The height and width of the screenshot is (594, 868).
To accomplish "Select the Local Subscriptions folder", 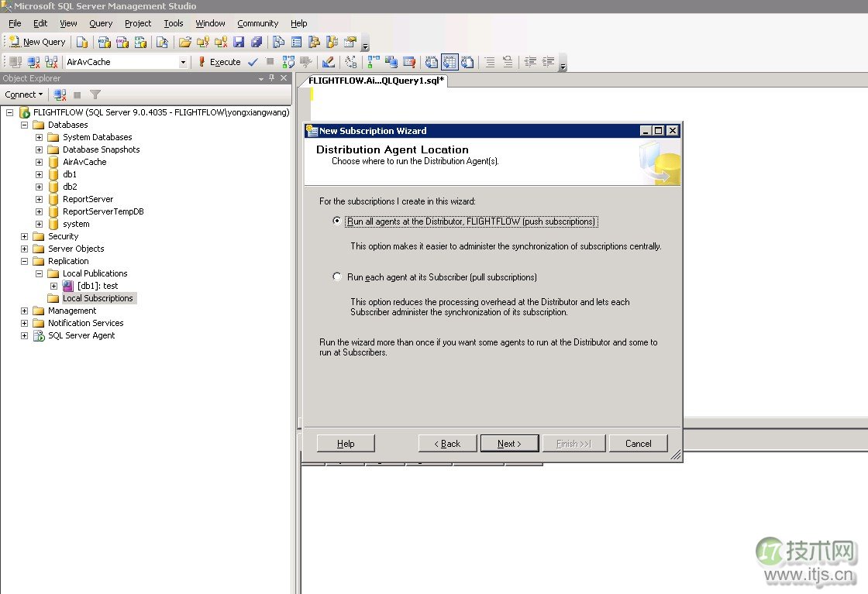I will click(x=98, y=298).
